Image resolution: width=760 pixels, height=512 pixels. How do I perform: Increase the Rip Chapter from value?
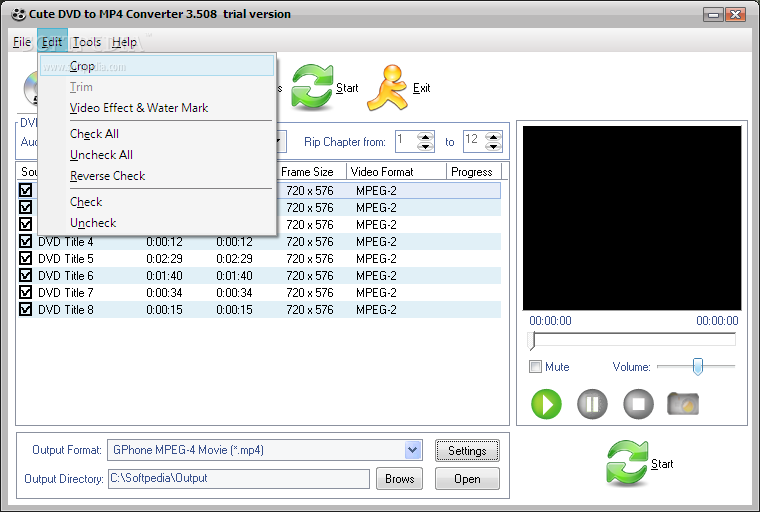click(425, 137)
